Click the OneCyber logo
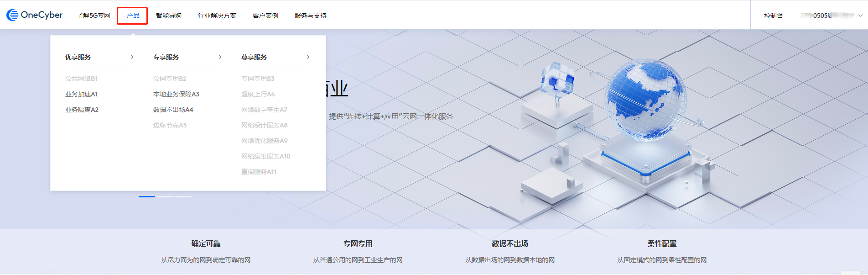The height and width of the screenshot is (275, 868). [x=35, y=15]
